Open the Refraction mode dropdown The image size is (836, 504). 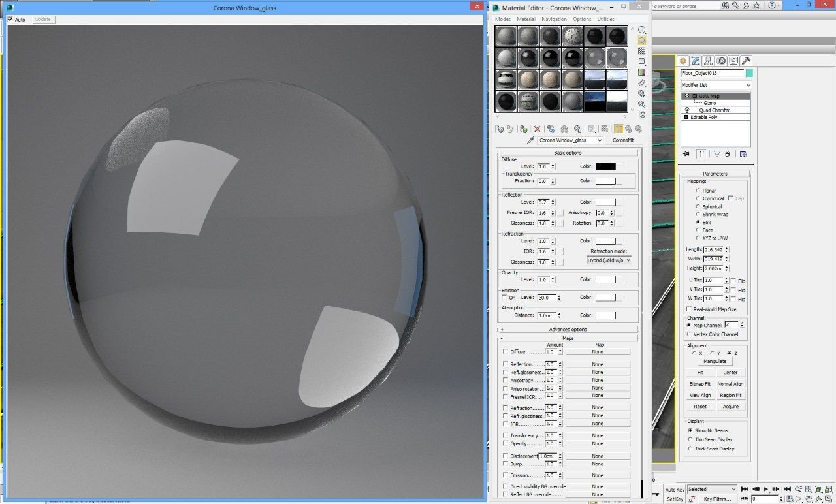609,260
